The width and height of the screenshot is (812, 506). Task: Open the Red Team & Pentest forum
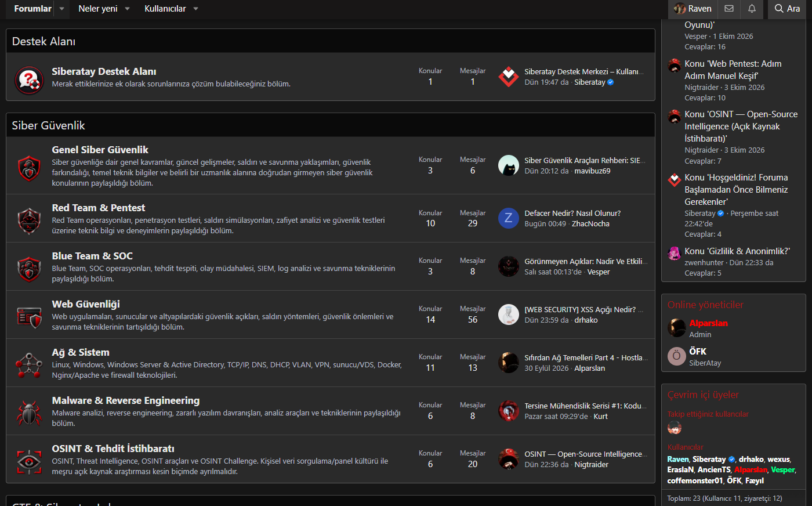coord(99,208)
